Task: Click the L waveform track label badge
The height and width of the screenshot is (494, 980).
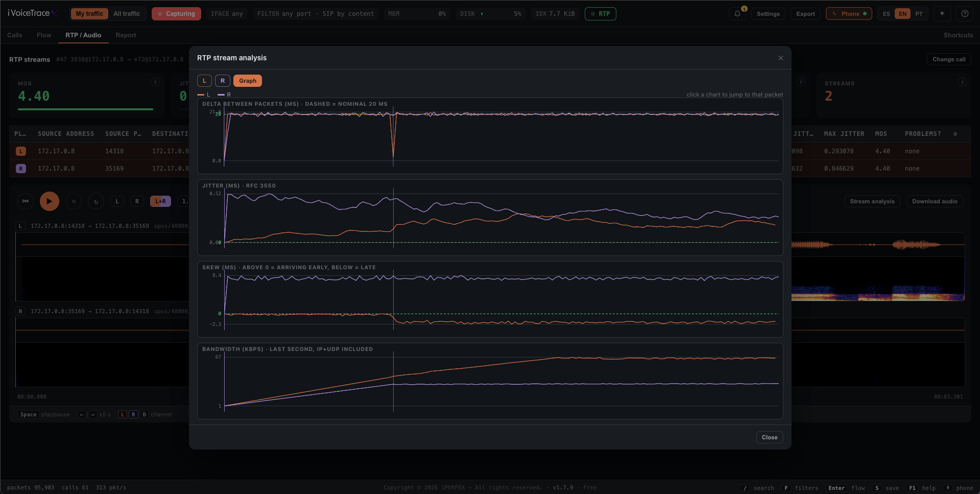Action: pyautogui.click(x=20, y=226)
